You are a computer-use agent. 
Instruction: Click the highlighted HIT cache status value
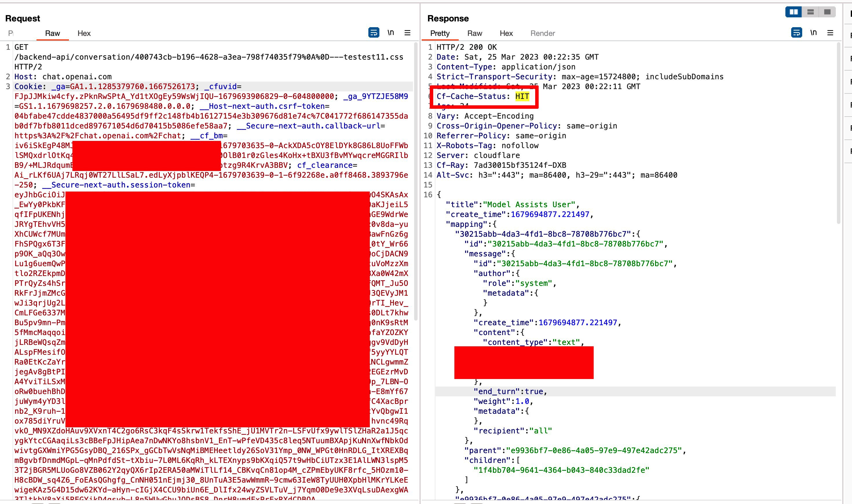(x=522, y=96)
